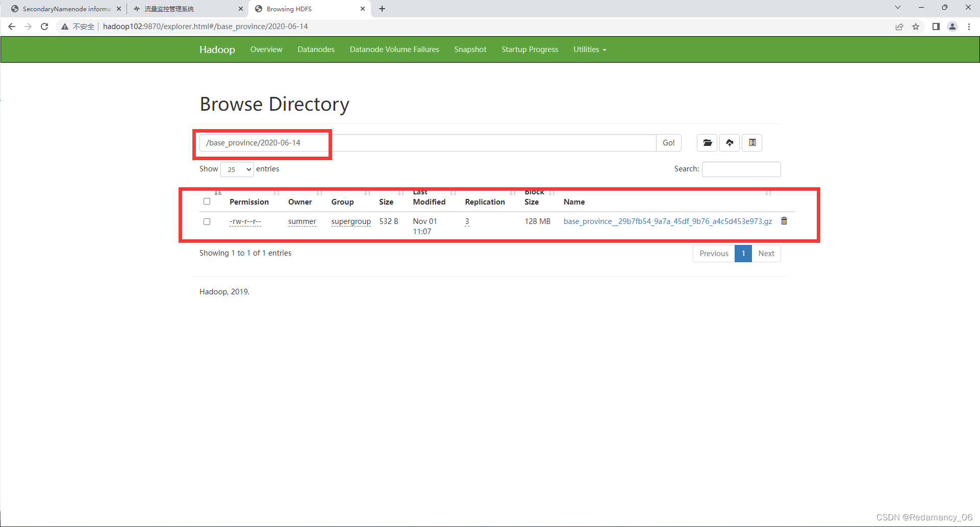The image size is (980, 527).
Task: Open Chrome three-dot menu
Action: tap(969, 27)
